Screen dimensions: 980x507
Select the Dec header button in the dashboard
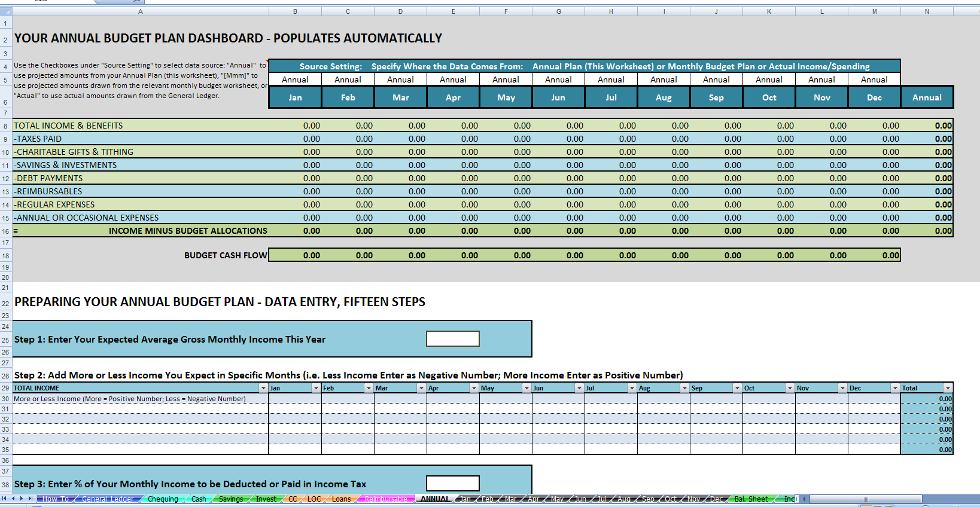coord(875,97)
